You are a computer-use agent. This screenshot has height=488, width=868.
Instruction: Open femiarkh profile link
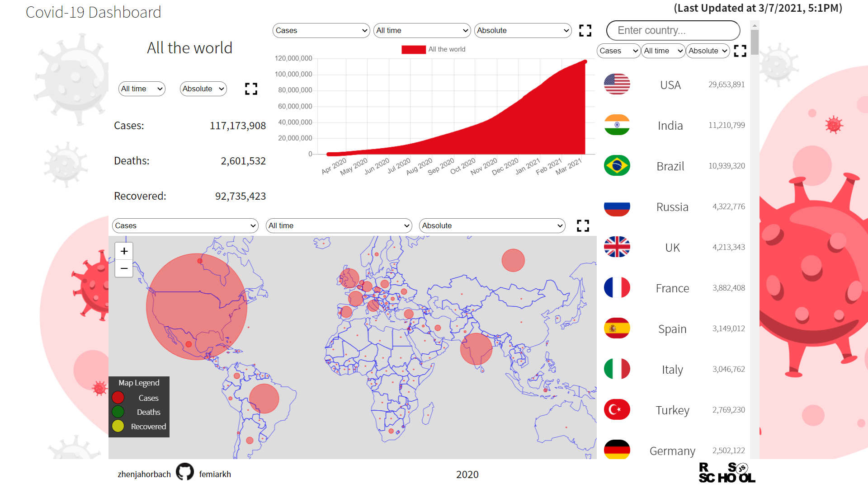[215, 474]
